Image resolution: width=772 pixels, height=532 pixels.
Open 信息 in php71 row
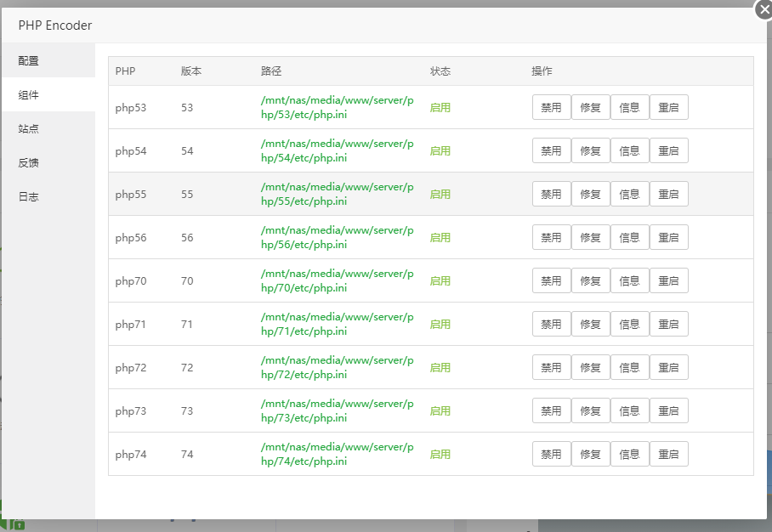coord(629,324)
